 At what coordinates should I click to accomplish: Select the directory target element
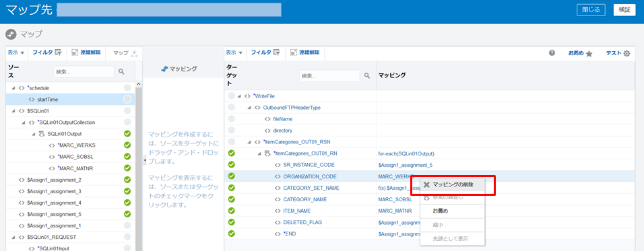(282, 131)
